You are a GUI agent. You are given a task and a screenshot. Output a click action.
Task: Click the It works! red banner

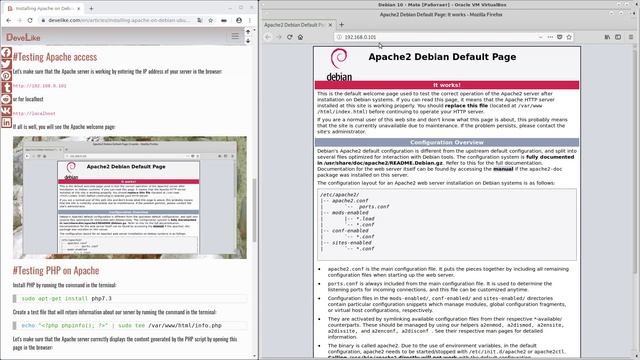[x=447, y=85]
